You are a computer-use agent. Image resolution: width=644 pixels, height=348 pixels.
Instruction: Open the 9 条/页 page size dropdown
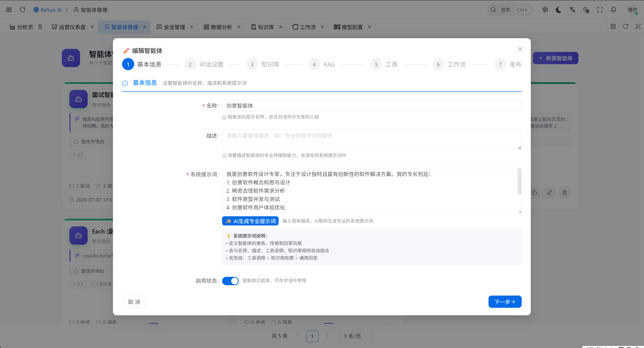point(356,336)
